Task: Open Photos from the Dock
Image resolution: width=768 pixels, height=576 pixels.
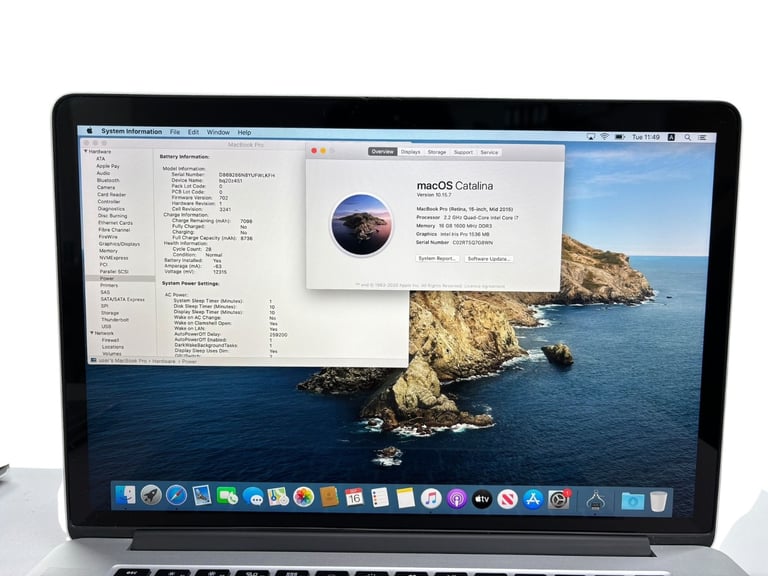Action: [303, 497]
